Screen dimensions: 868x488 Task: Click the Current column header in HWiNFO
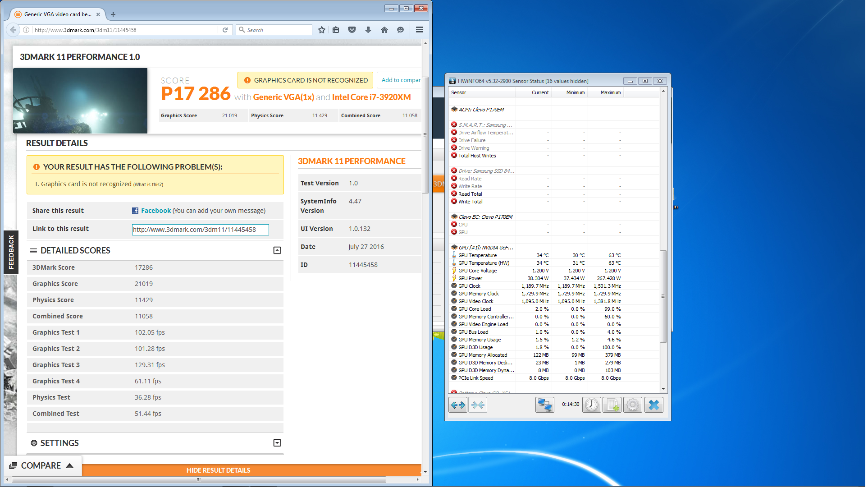coord(535,93)
